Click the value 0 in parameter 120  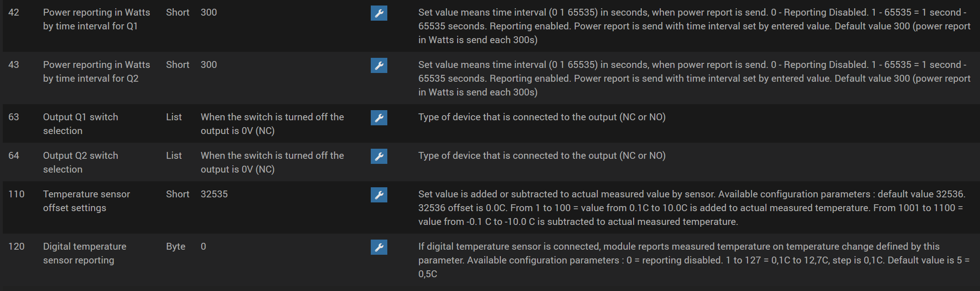[204, 246]
